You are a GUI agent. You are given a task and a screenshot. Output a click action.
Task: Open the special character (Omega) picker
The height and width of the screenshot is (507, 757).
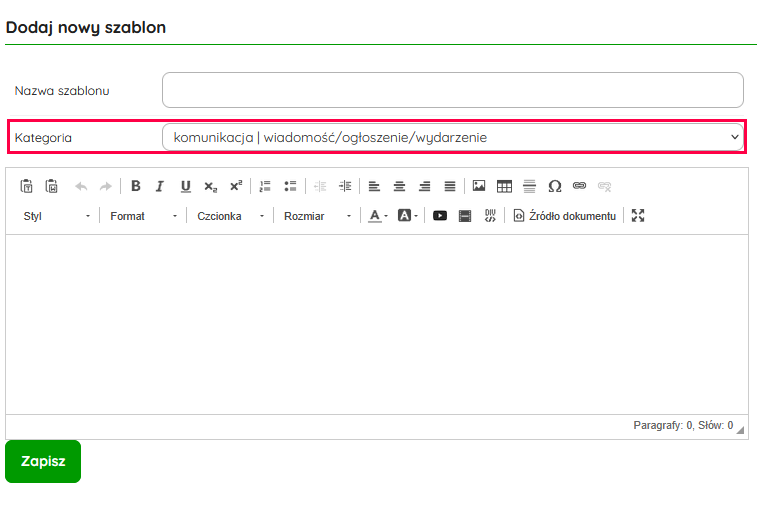coord(555,186)
